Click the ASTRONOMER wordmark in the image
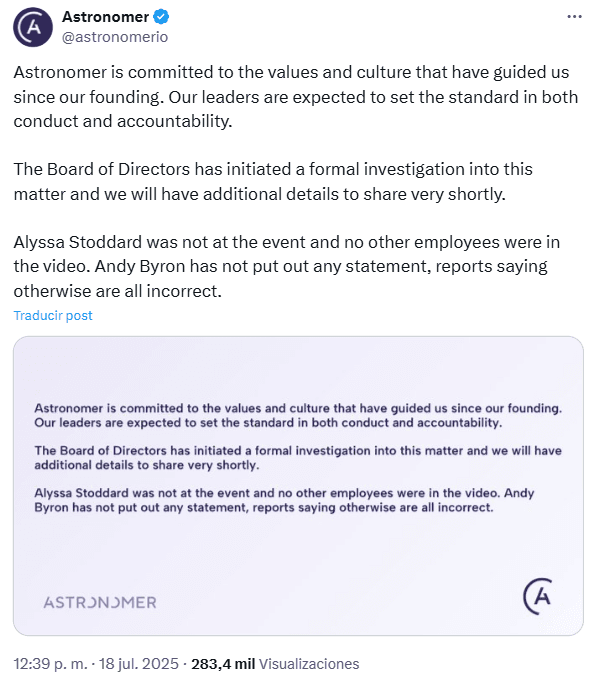Image resolution: width=596 pixels, height=684 pixels. click(x=100, y=602)
